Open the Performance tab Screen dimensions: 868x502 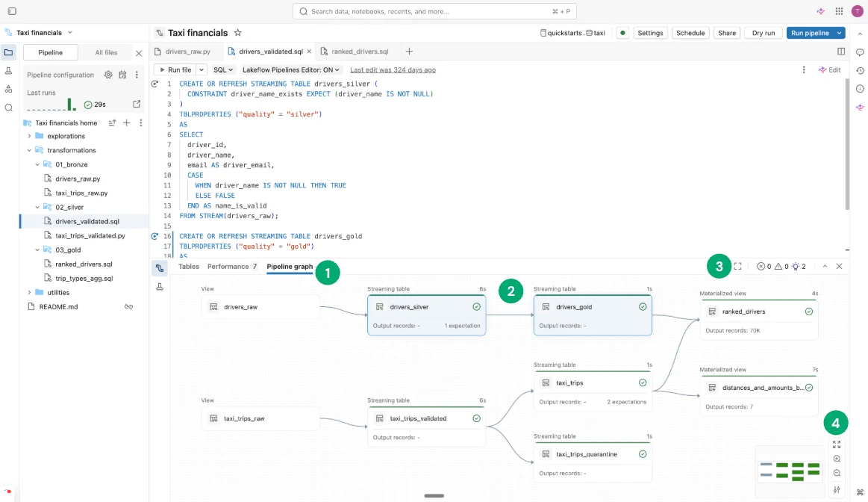pos(232,267)
